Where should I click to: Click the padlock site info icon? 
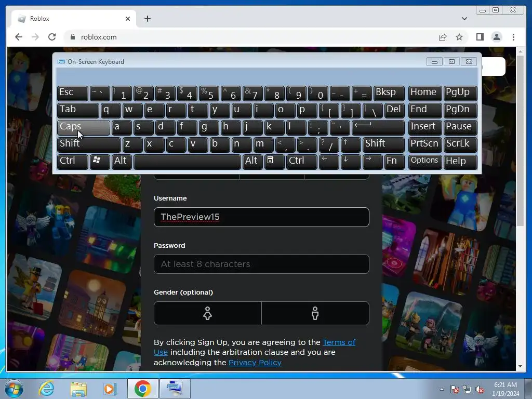[x=73, y=37]
